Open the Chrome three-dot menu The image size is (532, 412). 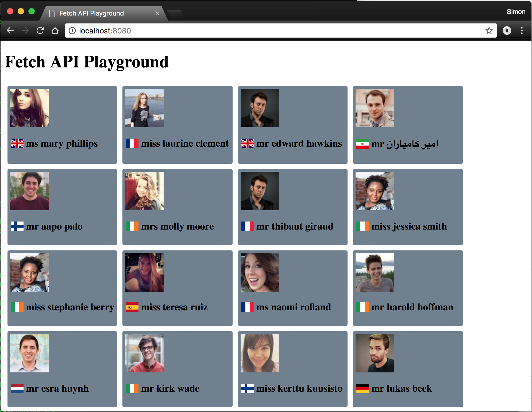pos(522,31)
